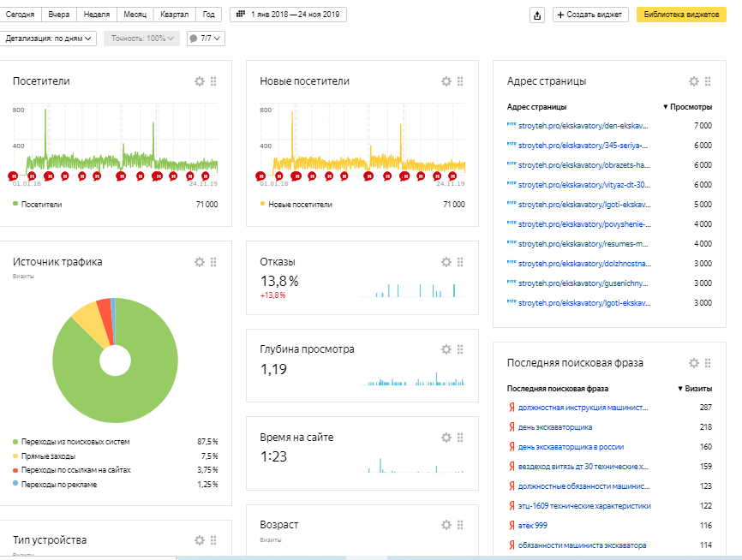
Task: Click gear icon in Адрес страницы widget
Action: (x=694, y=81)
